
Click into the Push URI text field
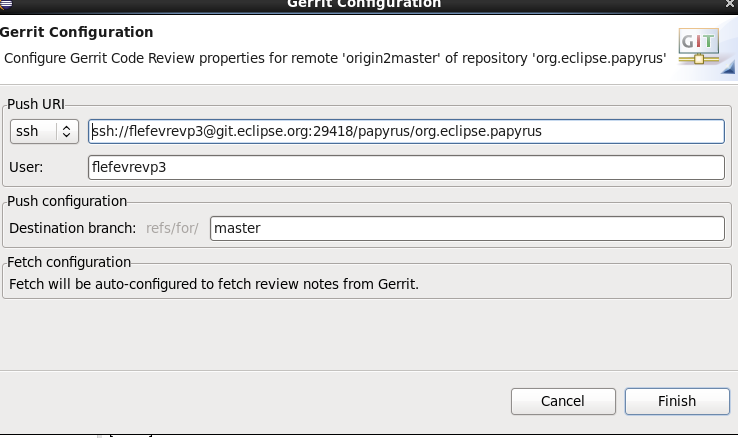coord(406,131)
